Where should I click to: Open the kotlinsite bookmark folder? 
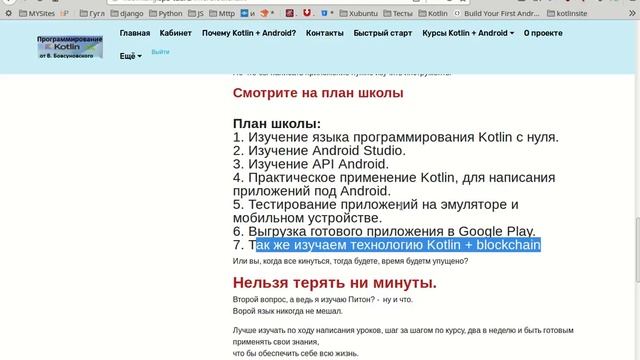pos(567,13)
